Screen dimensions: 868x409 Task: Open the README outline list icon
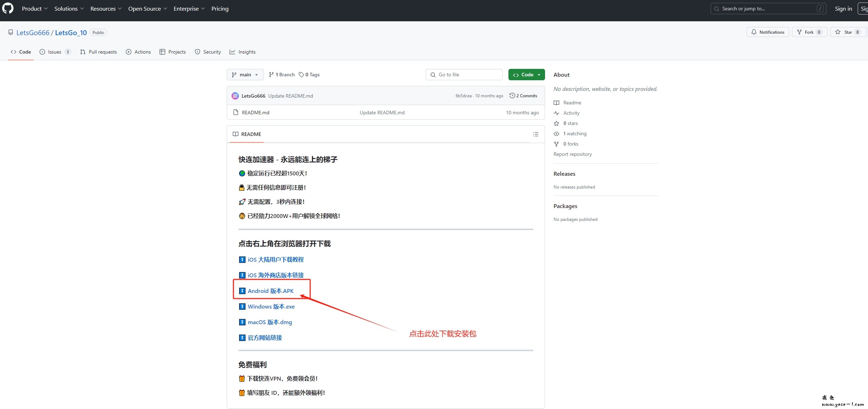point(535,134)
